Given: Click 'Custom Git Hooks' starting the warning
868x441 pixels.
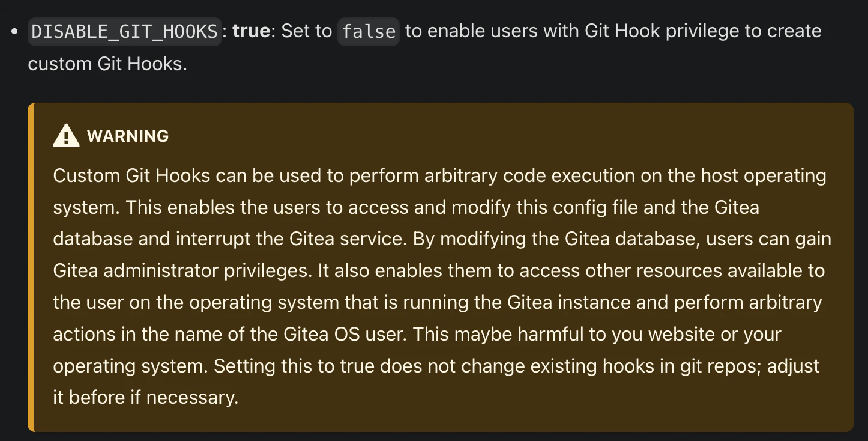Looking at the screenshot, I should tap(131, 176).
